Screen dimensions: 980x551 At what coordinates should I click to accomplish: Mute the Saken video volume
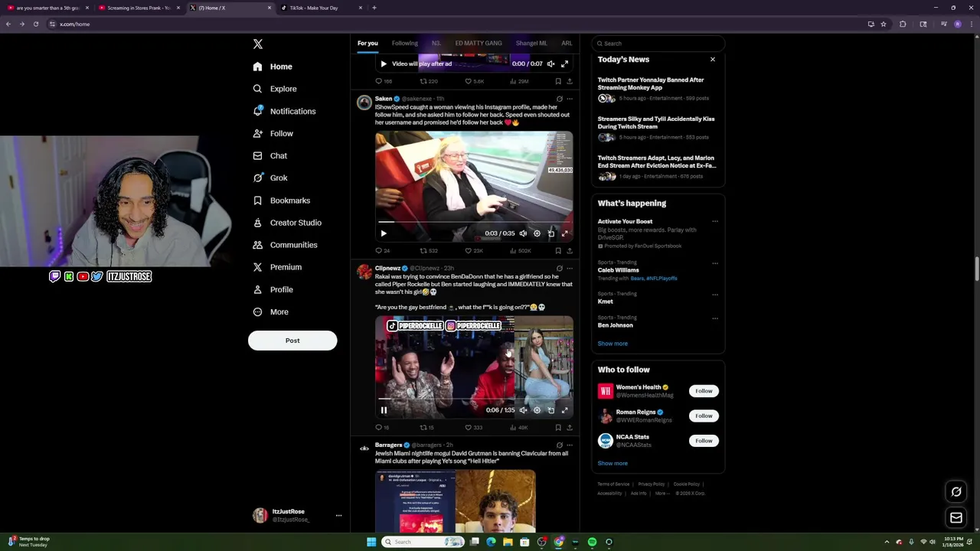tap(523, 233)
